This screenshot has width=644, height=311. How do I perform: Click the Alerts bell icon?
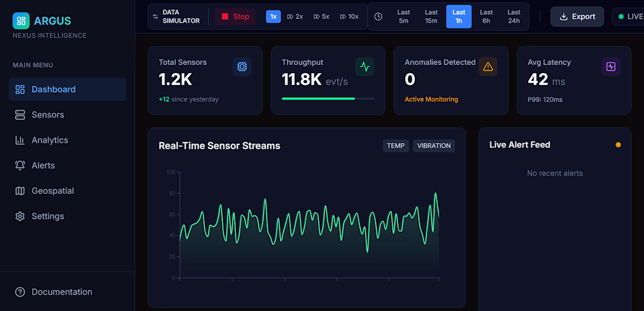point(20,166)
